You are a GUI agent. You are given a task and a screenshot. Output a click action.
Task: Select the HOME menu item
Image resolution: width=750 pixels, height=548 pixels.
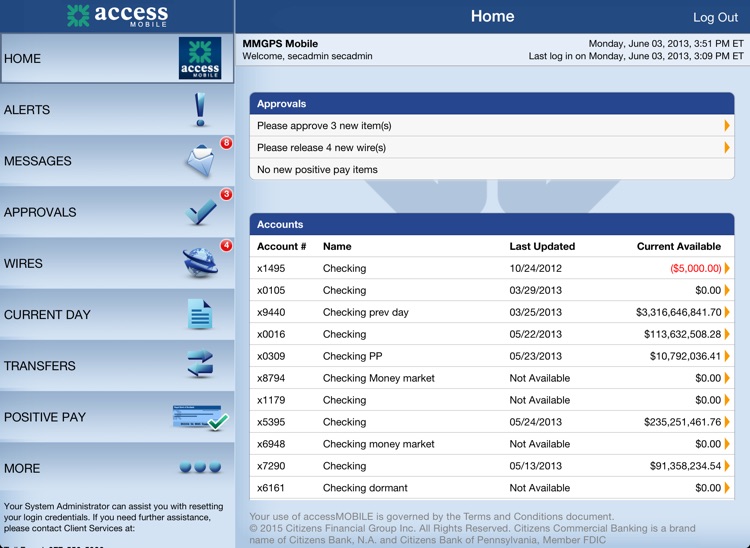(x=117, y=58)
